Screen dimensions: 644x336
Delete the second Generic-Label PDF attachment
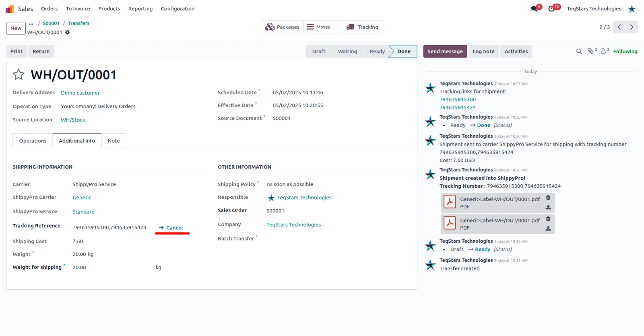(548, 219)
